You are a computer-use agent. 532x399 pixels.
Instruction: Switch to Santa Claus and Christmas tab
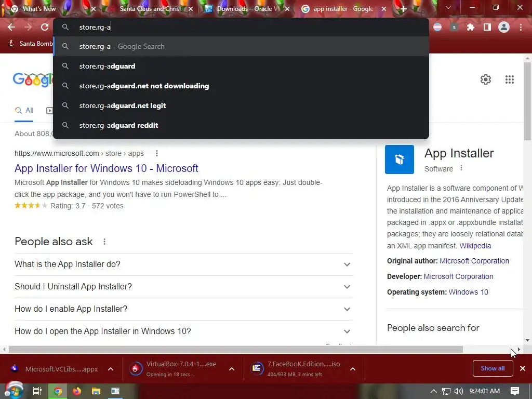150,9
